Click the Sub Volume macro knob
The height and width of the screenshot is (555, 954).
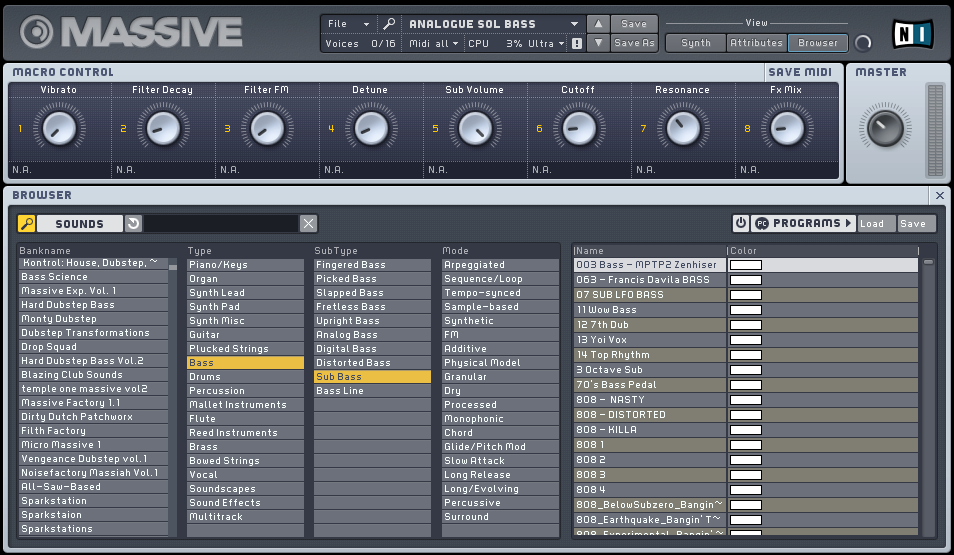coord(475,128)
